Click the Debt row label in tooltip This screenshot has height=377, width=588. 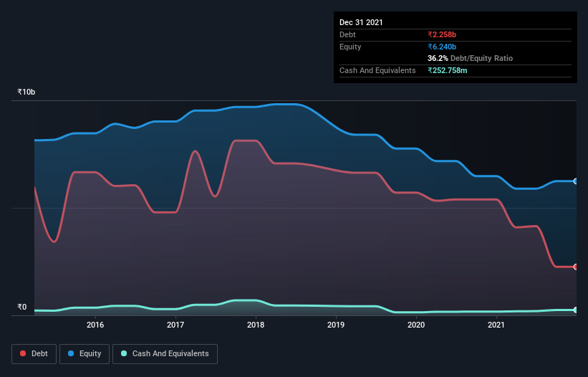pyautogui.click(x=347, y=34)
